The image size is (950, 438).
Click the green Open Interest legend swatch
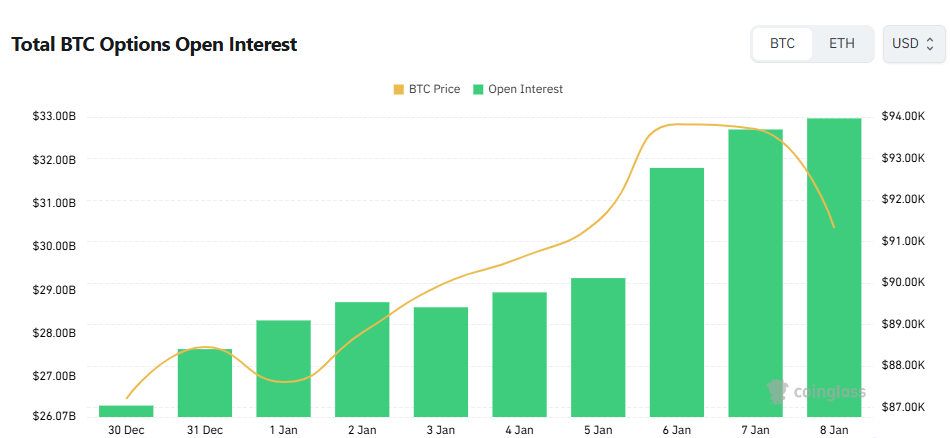point(478,89)
